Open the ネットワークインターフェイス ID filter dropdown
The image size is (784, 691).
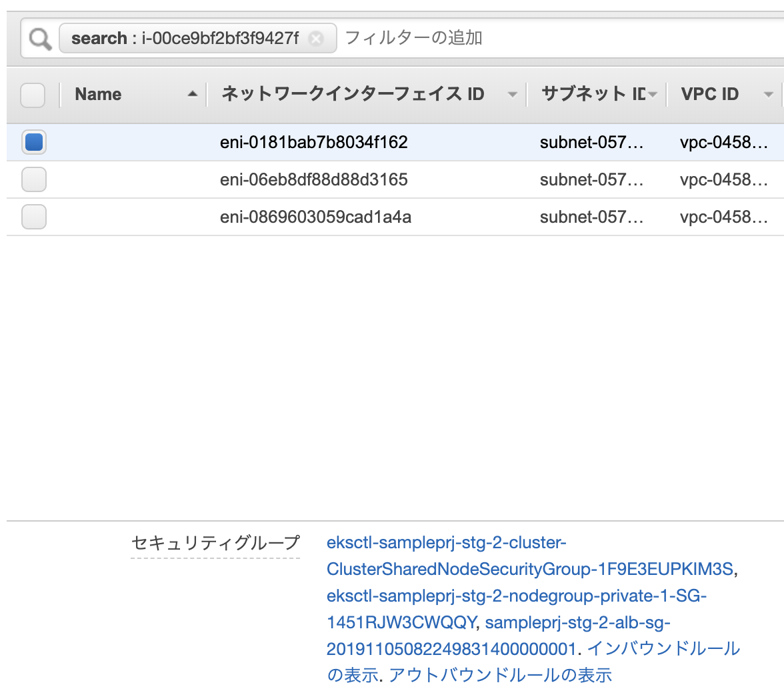pos(513,94)
